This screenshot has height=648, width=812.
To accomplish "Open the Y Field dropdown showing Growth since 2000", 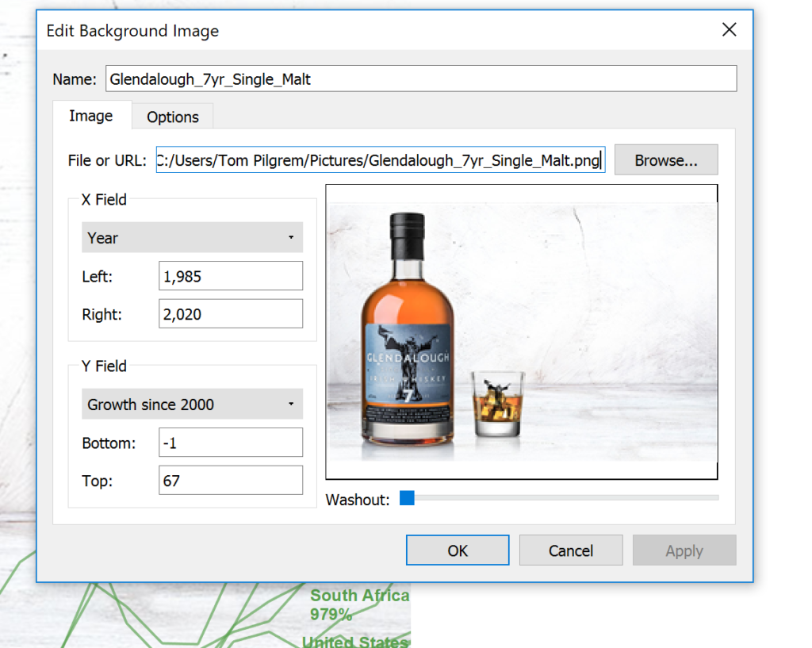I will (x=192, y=404).
